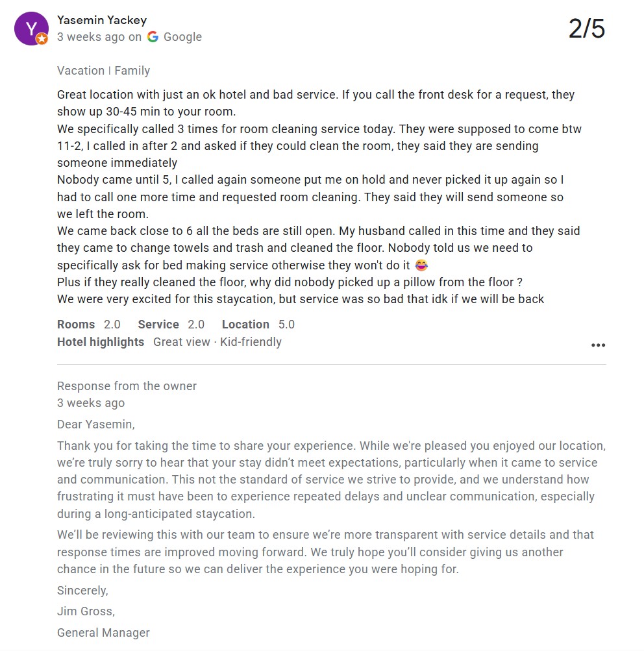
Task: Click the Hotel highlights label
Action: pyautogui.click(x=101, y=341)
